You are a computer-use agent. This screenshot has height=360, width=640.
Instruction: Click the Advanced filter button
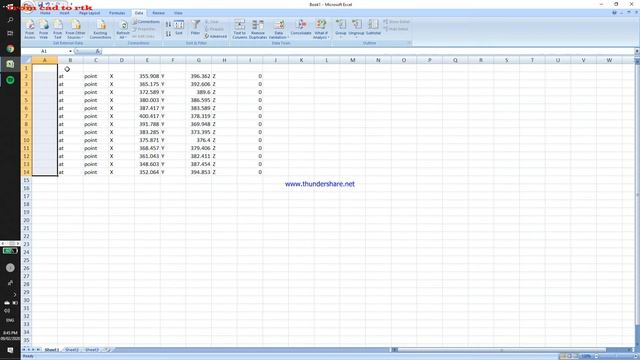tap(216, 36)
